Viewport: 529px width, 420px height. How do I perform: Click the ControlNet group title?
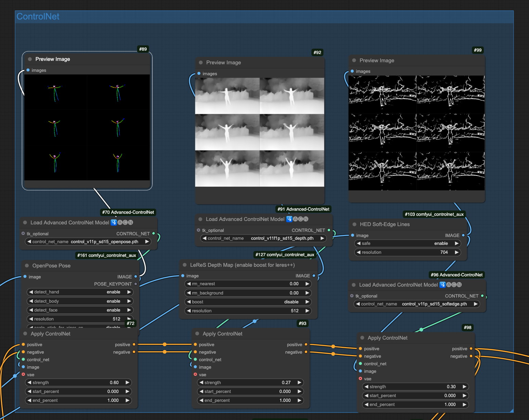[x=38, y=17]
